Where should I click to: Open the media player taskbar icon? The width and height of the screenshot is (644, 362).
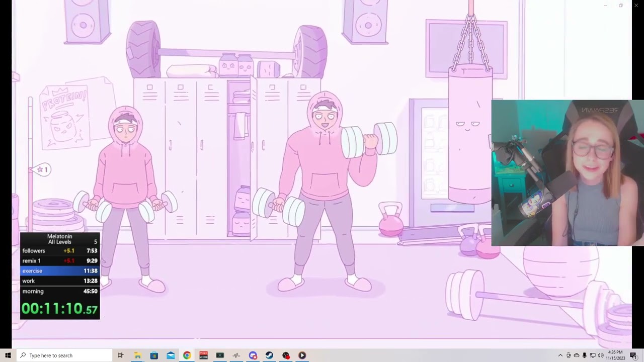[302, 355]
